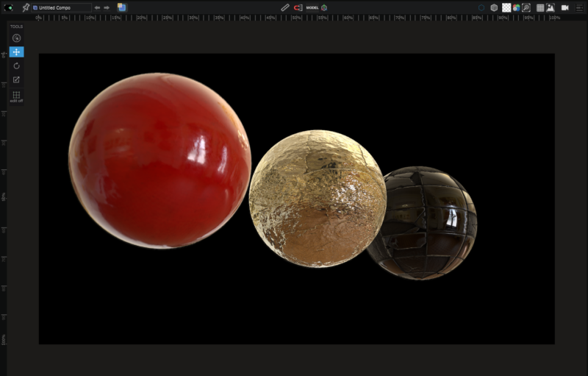Select the edit/resize tool with pencil square
The image size is (588, 376).
[x=16, y=79]
